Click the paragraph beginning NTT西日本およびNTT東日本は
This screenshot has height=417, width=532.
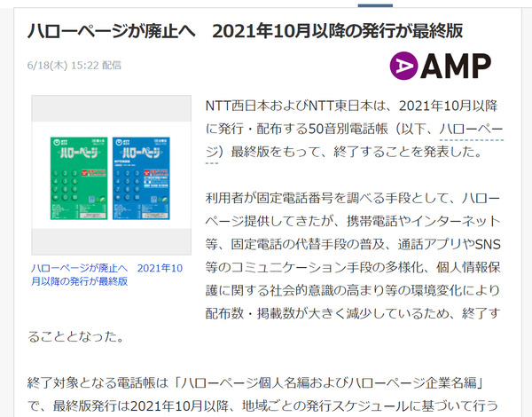point(354,129)
